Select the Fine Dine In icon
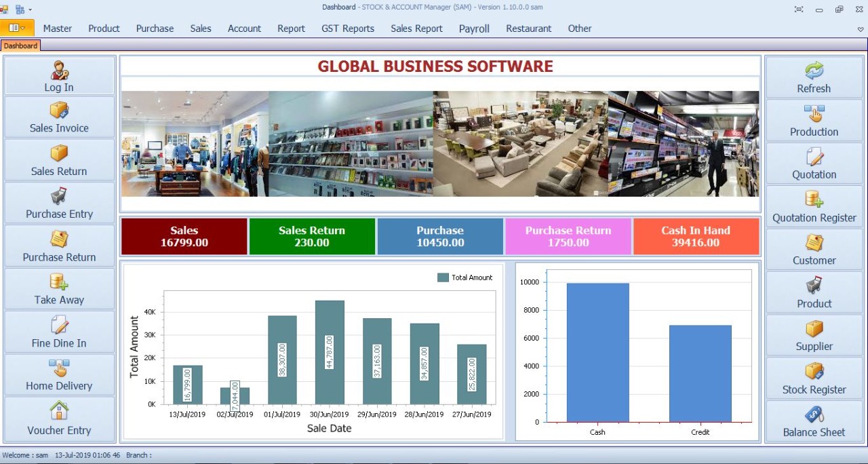 [59, 325]
